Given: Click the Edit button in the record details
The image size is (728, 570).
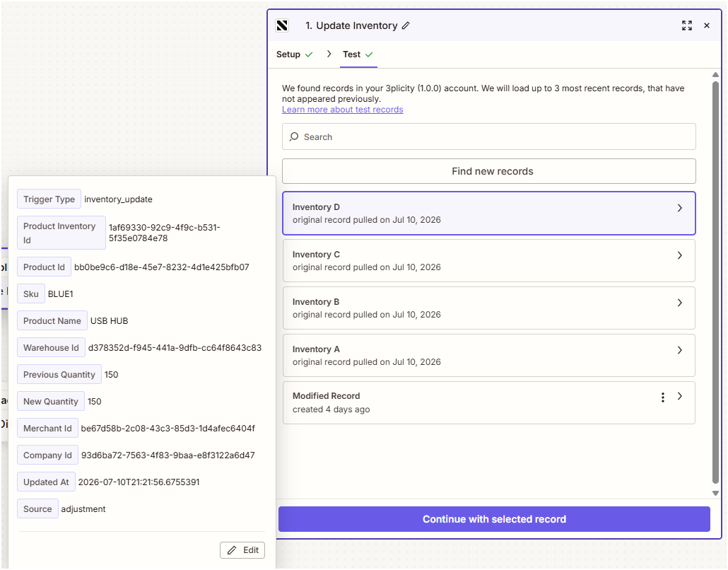Looking at the screenshot, I should [242, 550].
